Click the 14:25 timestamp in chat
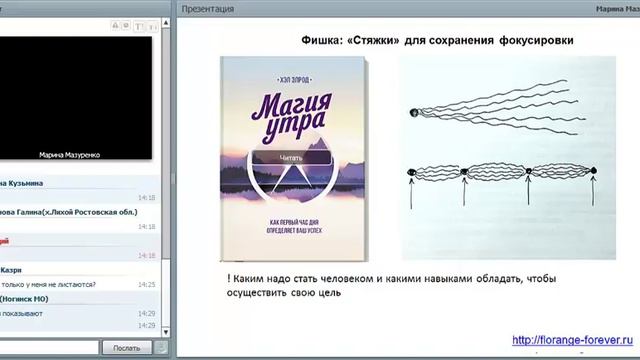 (147, 284)
